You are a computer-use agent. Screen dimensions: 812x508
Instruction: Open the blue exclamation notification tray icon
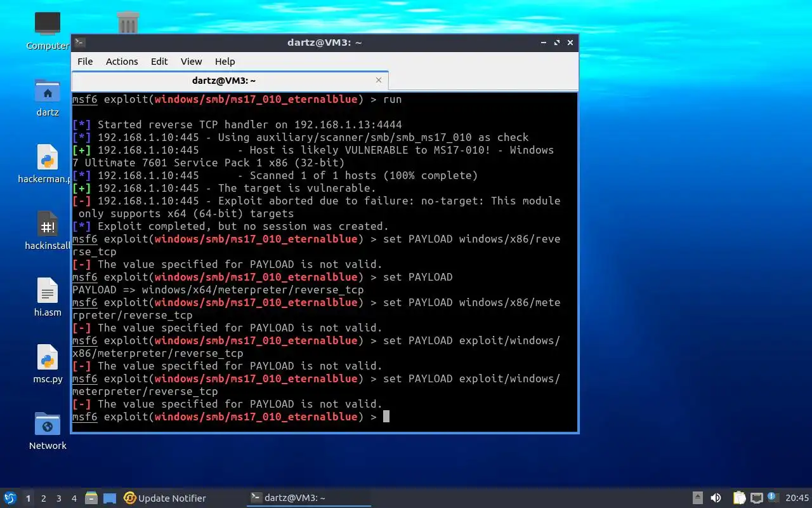point(773,497)
